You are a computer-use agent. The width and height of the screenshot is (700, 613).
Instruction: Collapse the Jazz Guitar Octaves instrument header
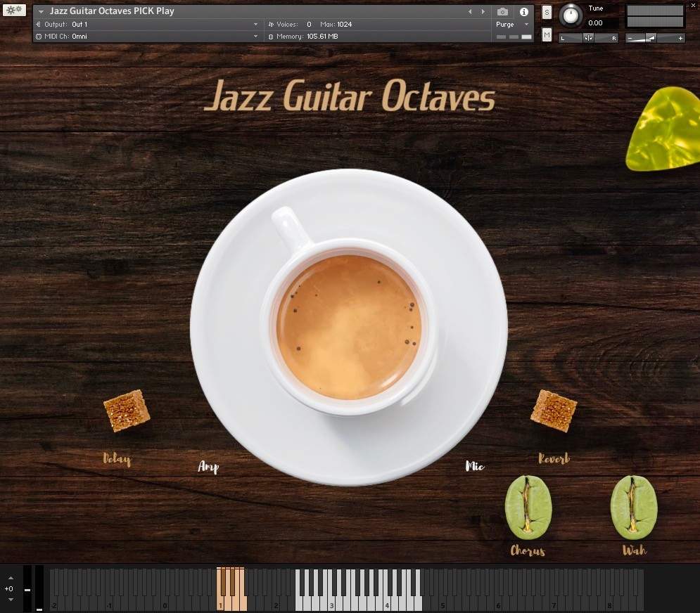tap(40, 11)
